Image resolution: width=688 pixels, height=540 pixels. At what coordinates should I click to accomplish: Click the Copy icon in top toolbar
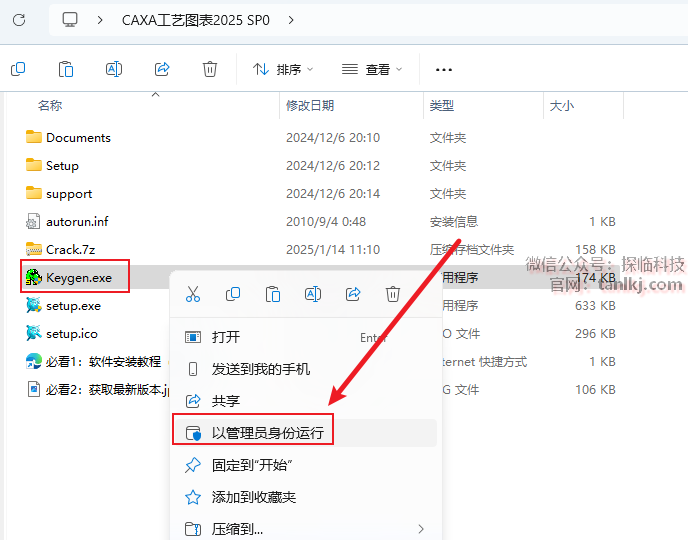18,69
